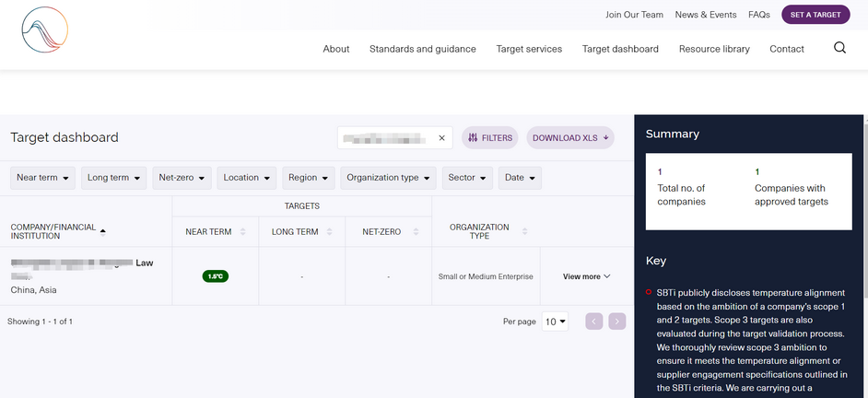Sort by Company/Financial Institution column arrow
The width and height of the screenshot is (868, 398).
pyautogui.click(x=102, y=230)
